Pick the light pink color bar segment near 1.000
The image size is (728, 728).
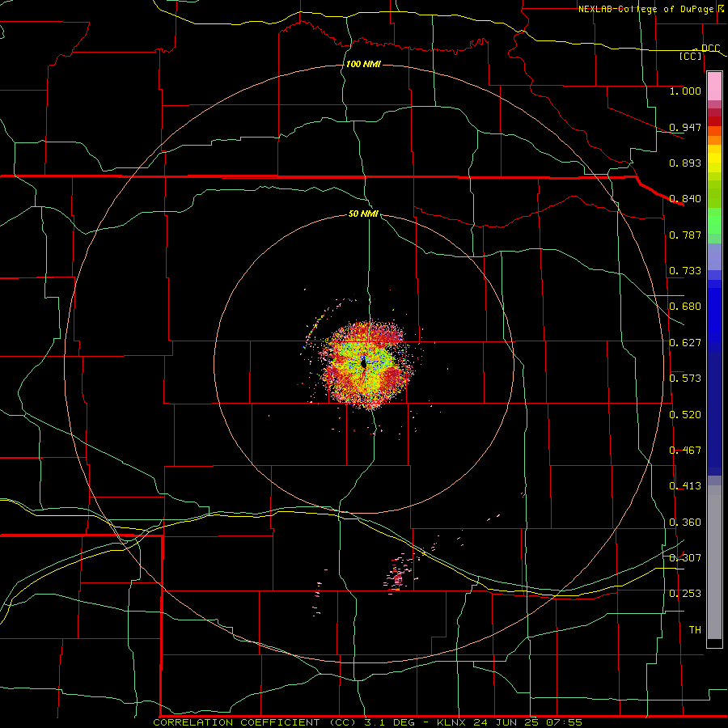(x=714, y=87)
